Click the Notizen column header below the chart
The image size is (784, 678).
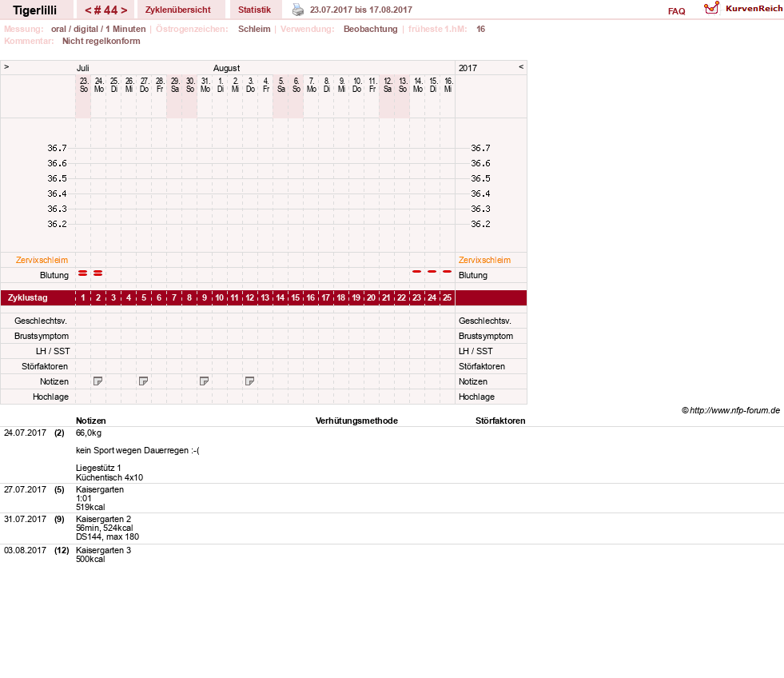(x=91, y=421)
